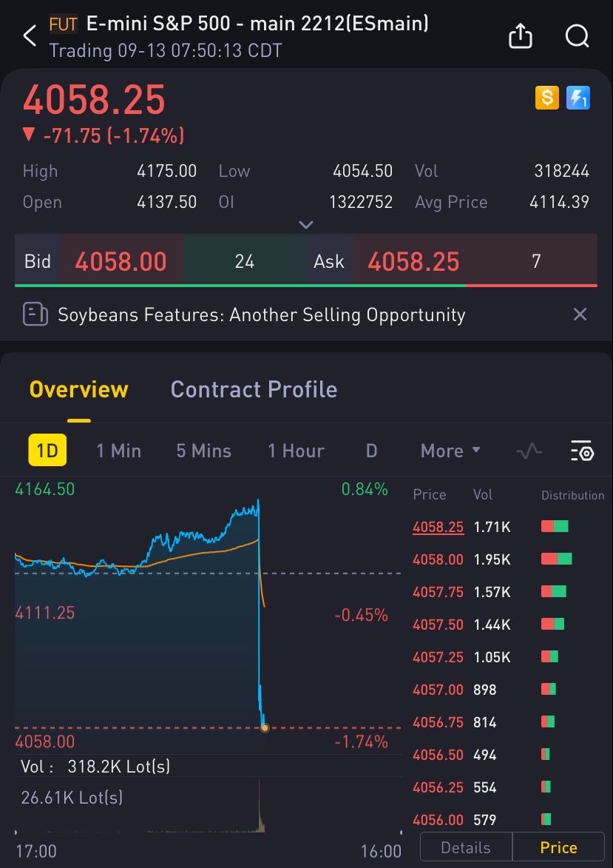Image resolution: width=613 pixels, height=868 pixels.
Task: Tap the last price 4058.25 headline
Action: pyautogui.click(x=94, y=100)
